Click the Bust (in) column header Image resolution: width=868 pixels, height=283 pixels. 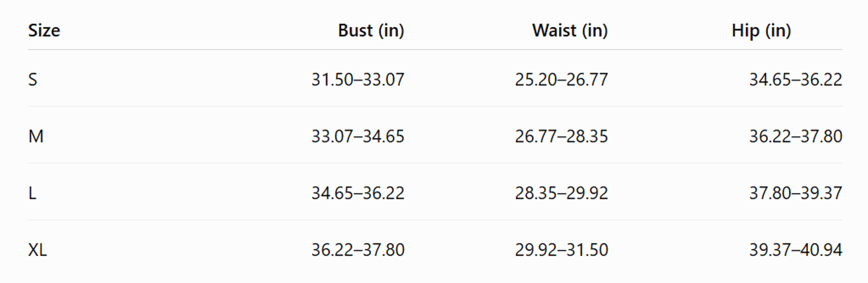coord(371,31)
